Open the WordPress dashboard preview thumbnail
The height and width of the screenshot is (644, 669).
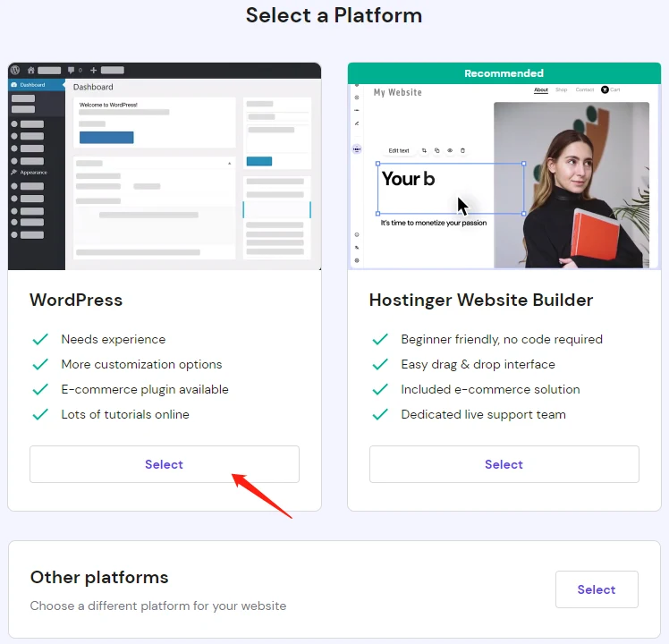click(x=165, y=166)
